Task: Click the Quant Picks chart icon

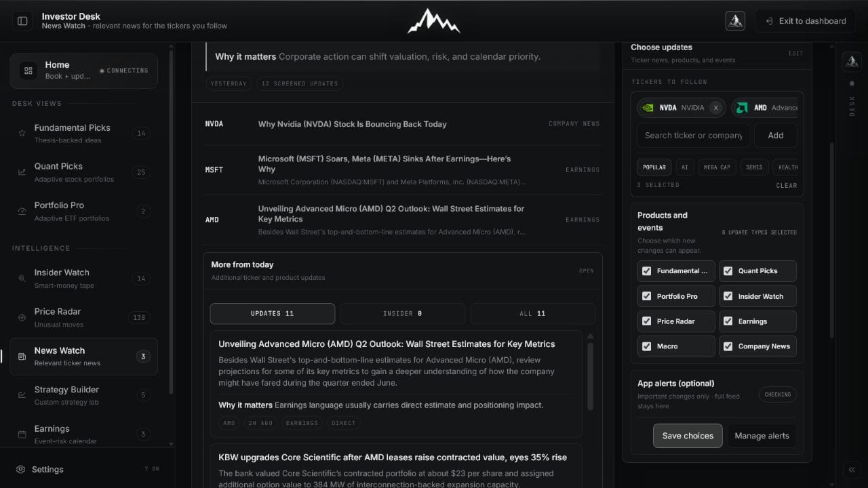Action: pos(22,172)
